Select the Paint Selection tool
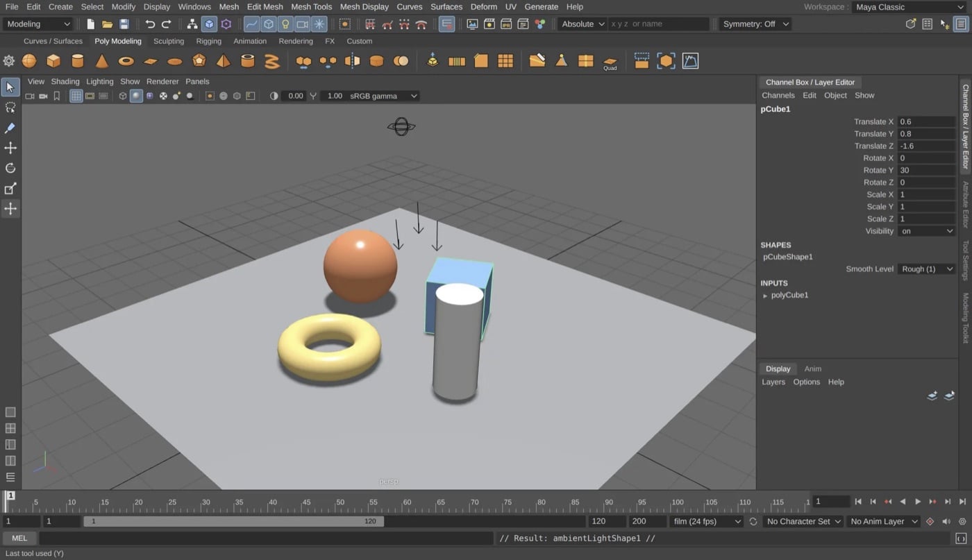Viewport: 972px width, 560px height. [10, 128]
